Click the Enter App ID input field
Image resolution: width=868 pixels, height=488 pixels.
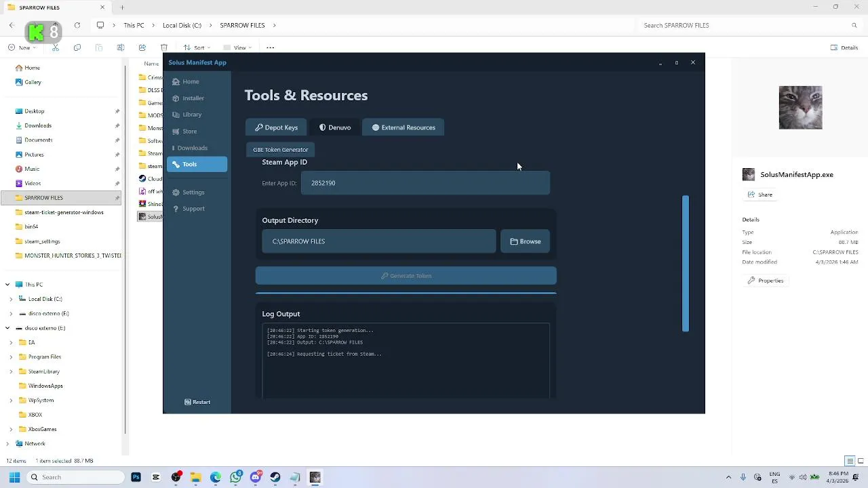425,183
